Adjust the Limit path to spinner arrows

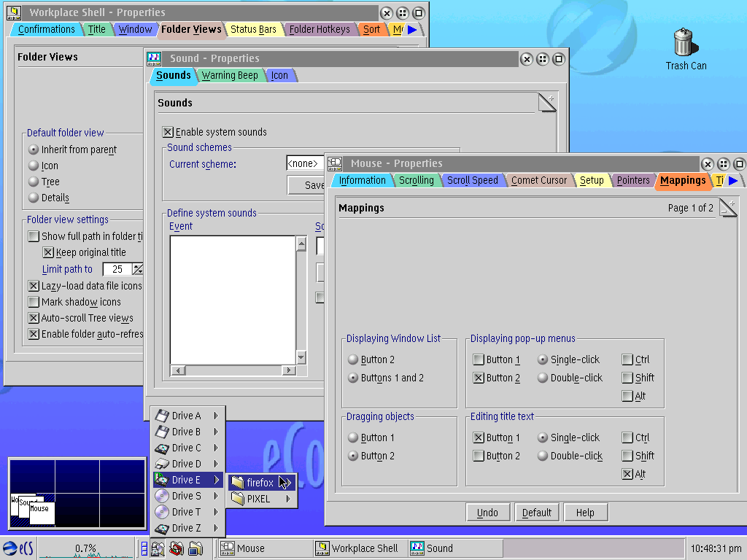click(138, 270)
